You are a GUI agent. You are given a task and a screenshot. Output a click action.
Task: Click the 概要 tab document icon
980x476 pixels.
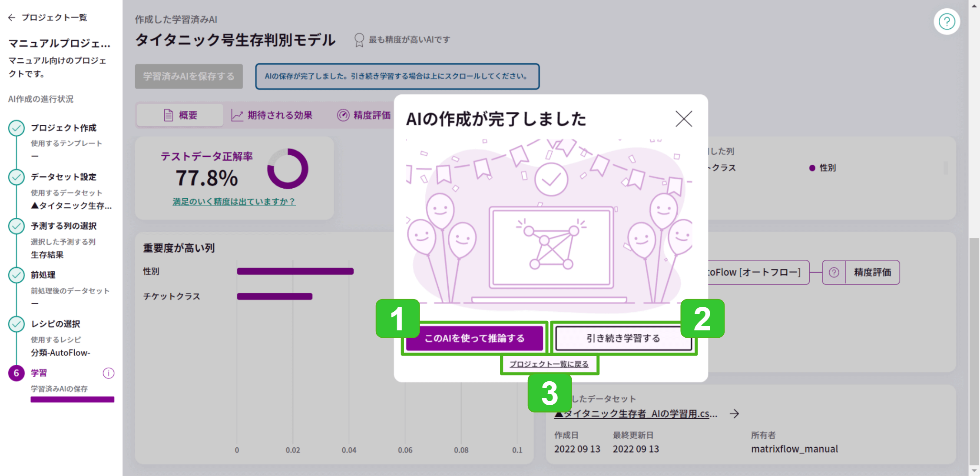point(168,115)
